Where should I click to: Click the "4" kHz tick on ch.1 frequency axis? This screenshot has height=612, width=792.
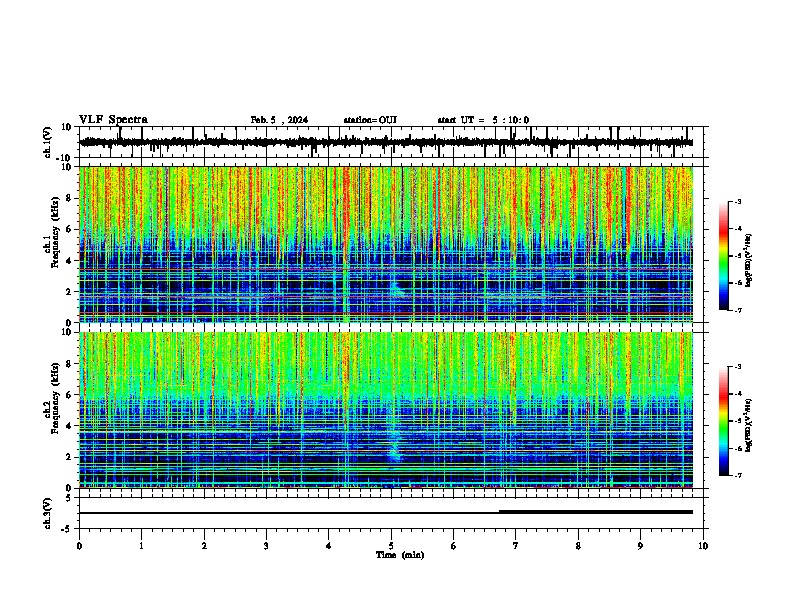point(70,261)
